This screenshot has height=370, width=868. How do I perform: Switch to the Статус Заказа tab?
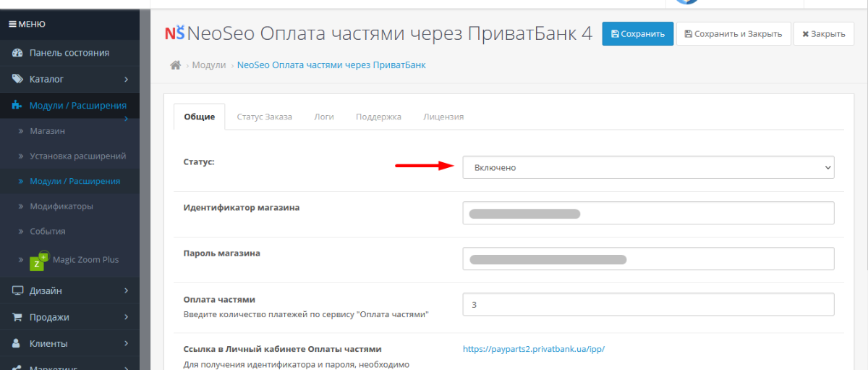coord(265,117)
